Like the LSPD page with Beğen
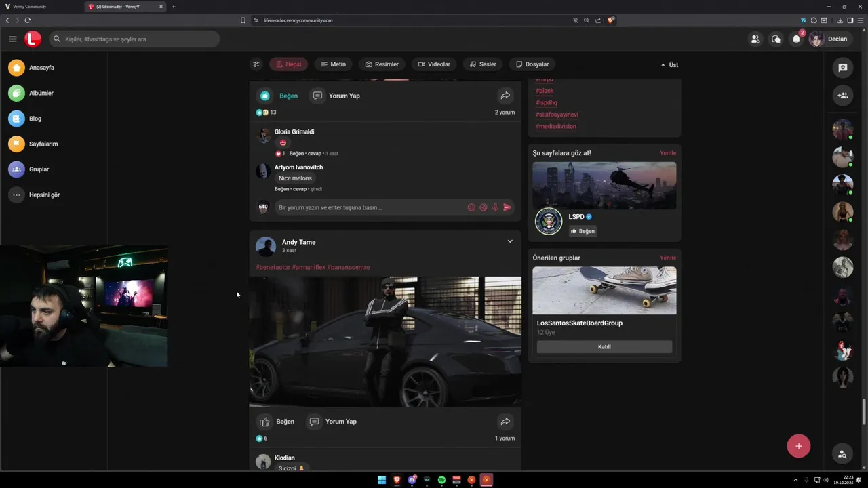 tap(583, 231)
